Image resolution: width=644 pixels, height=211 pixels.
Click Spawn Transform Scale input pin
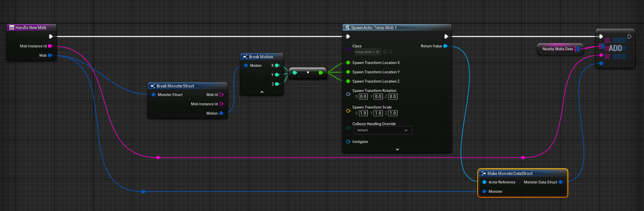[x=348, y=111]
